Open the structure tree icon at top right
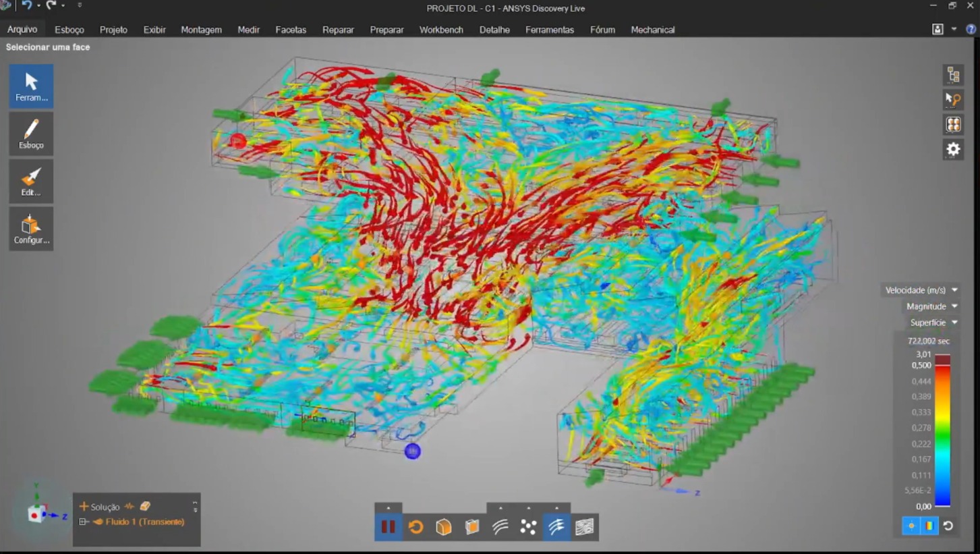 pyautogui.click(x=953, y=75)
